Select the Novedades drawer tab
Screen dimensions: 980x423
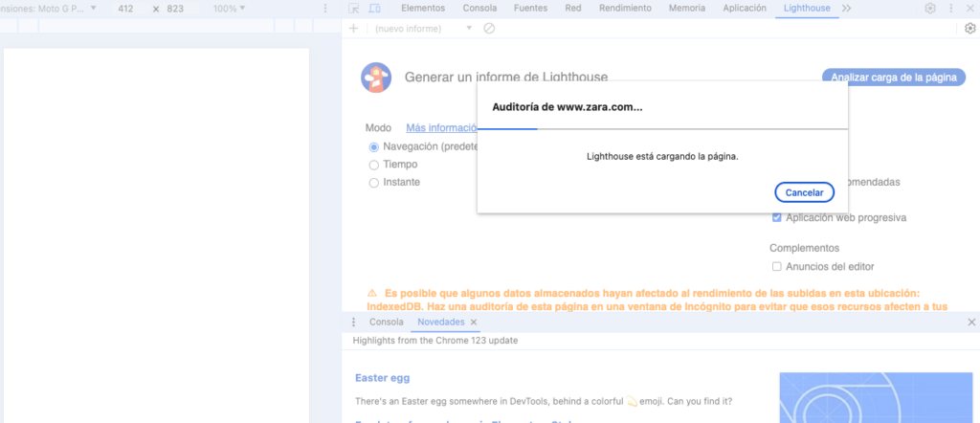pyautogui.click(x=440, y=323)
